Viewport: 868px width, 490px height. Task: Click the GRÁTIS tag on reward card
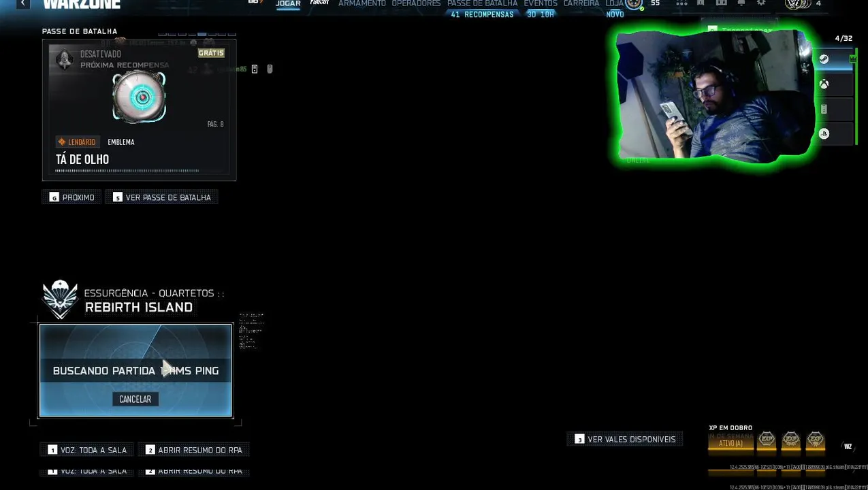coord(211,53)
